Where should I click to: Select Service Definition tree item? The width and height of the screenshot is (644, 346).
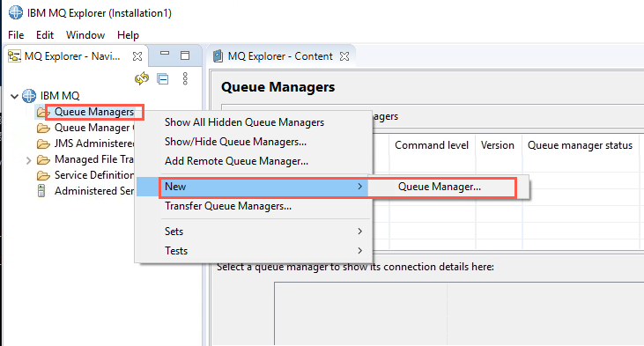(x=94, y=175)
